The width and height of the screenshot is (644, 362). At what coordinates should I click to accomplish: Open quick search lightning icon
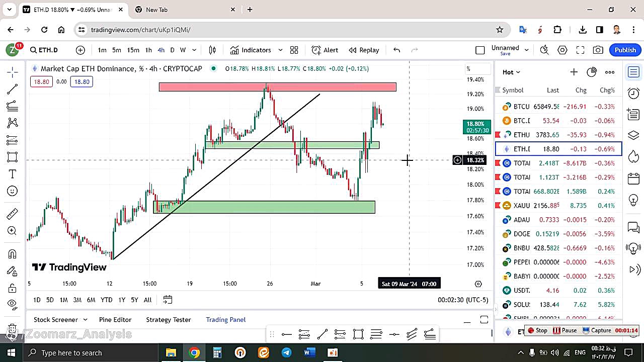click(544, 50)
